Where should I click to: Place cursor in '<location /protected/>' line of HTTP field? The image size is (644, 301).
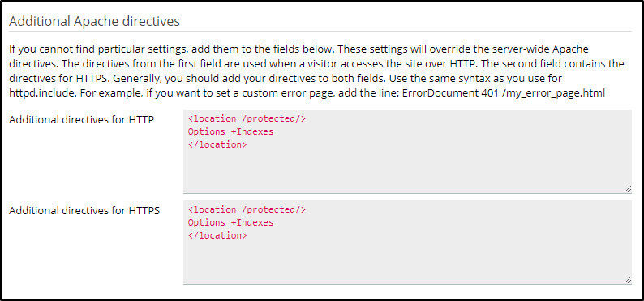coord(247,119)
